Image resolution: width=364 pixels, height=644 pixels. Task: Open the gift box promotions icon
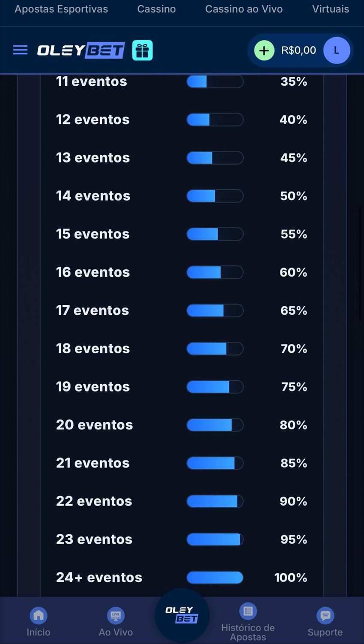point(143,51)
